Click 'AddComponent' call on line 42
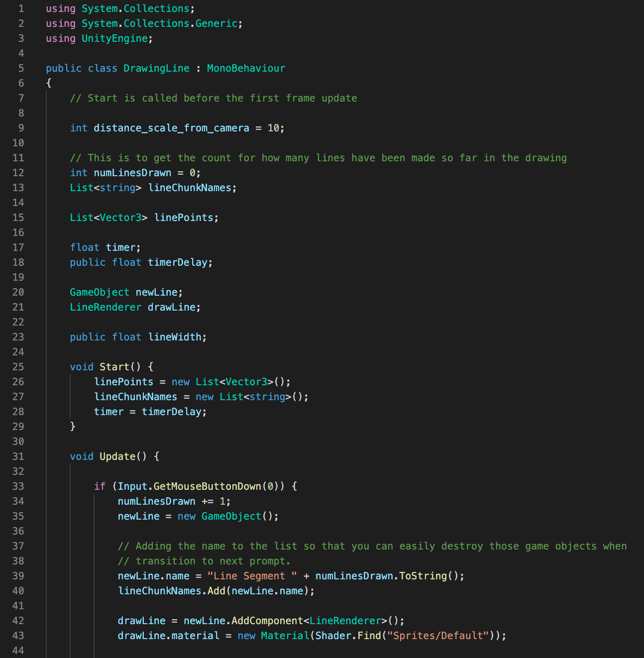The height and width of the screenshot is (658, 644). (267, 621)
